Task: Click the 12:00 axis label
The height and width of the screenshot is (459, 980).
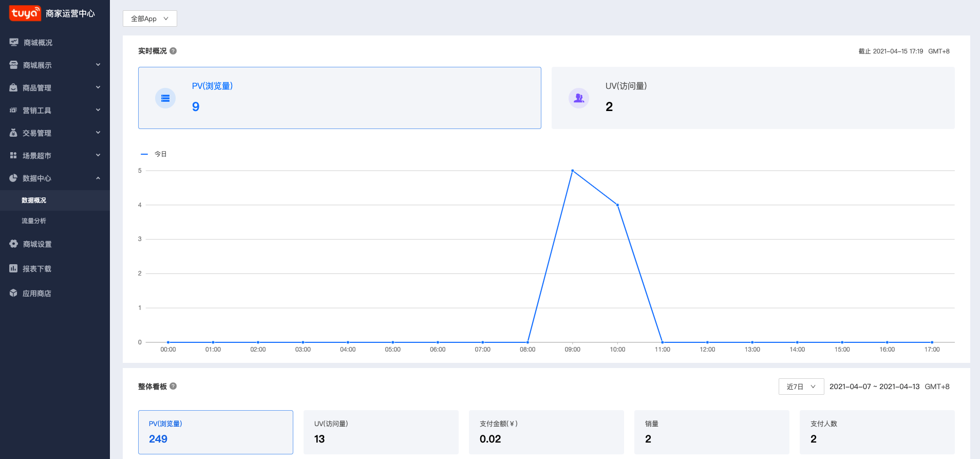Action: click(x=707, y=350)
